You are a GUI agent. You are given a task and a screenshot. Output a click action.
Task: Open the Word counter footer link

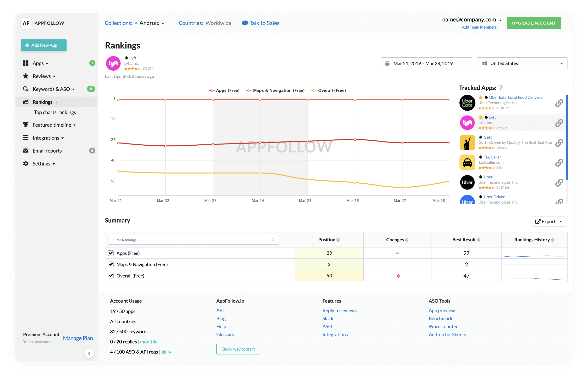click(x=443, y=327)
